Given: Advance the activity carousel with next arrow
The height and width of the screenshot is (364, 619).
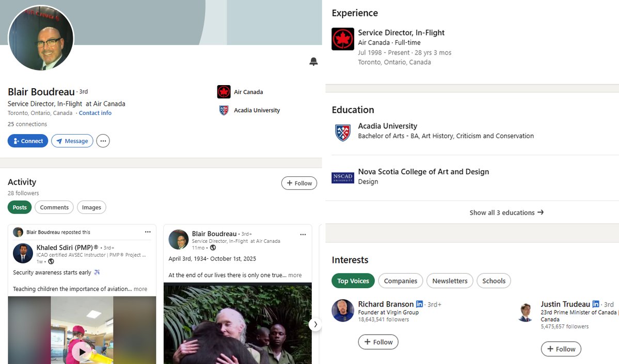Looking at the screenshot, I should coord(315,324).
